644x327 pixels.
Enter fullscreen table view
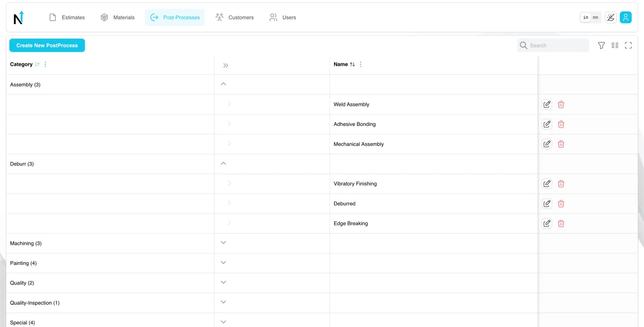tap(628, 45)
